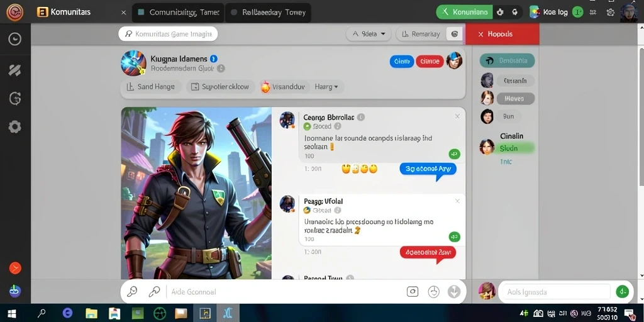
Task: Click Cearga Bbrrollac's avatar
Action: point(287,120)
